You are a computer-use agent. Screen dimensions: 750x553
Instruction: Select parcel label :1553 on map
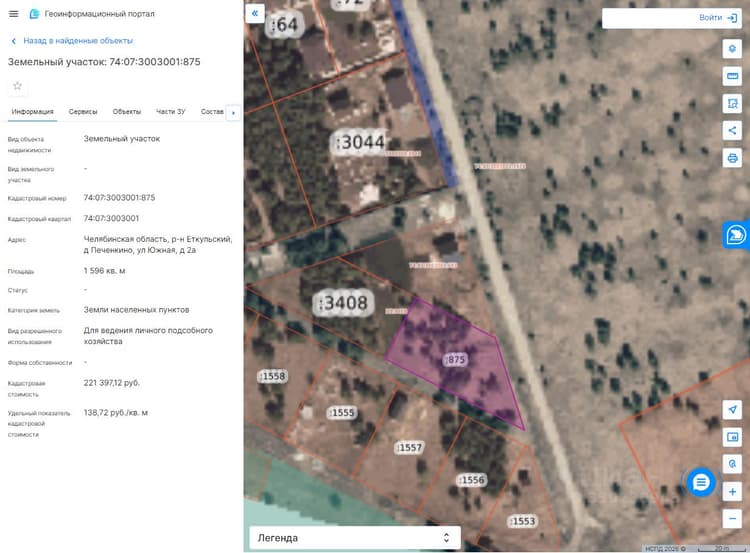click(x=522, y=521)
